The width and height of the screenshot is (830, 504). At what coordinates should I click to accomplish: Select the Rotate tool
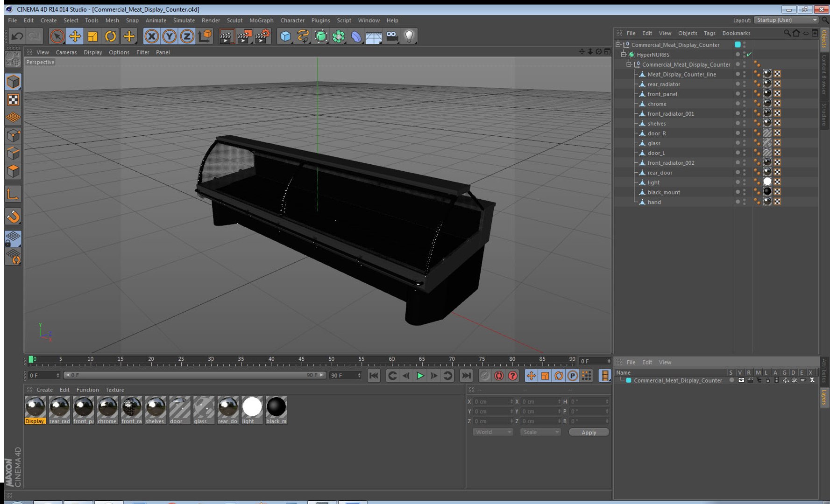pos(111,36)
